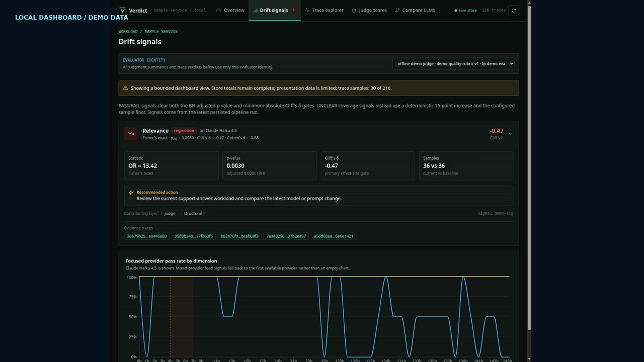Click the 'judge' contributing layer tag
This screenshot has width=644, height=362.
(x=170, y=213)
